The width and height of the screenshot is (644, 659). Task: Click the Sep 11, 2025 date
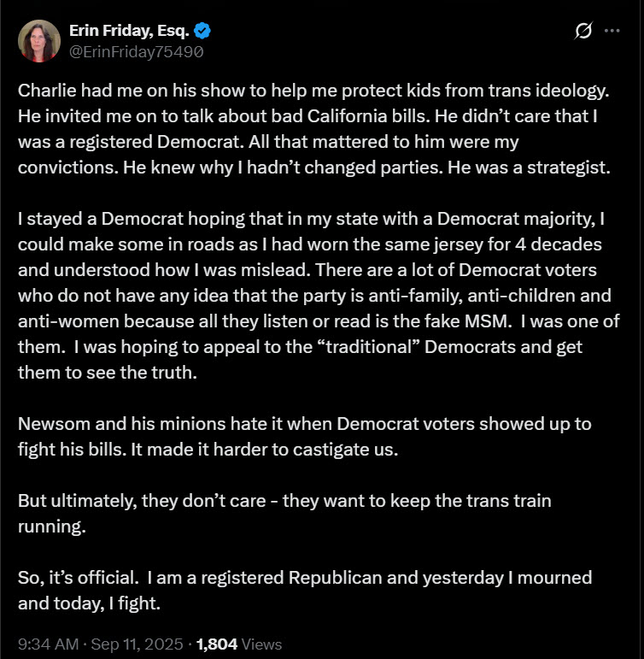[137, 644]
